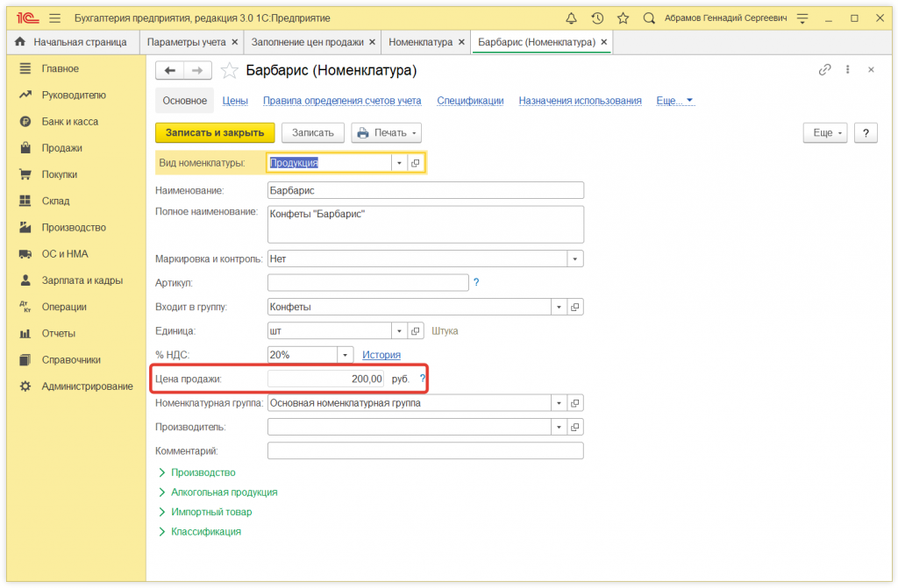This screenshot has width=898, height=588.
Task: Open the hamburger main menu icon
Action: click(55, 18)
